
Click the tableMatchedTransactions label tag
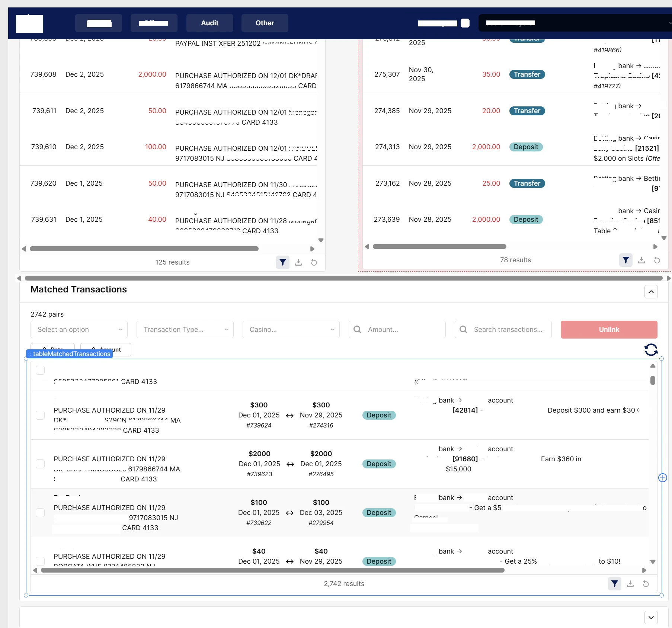point(70,354)
